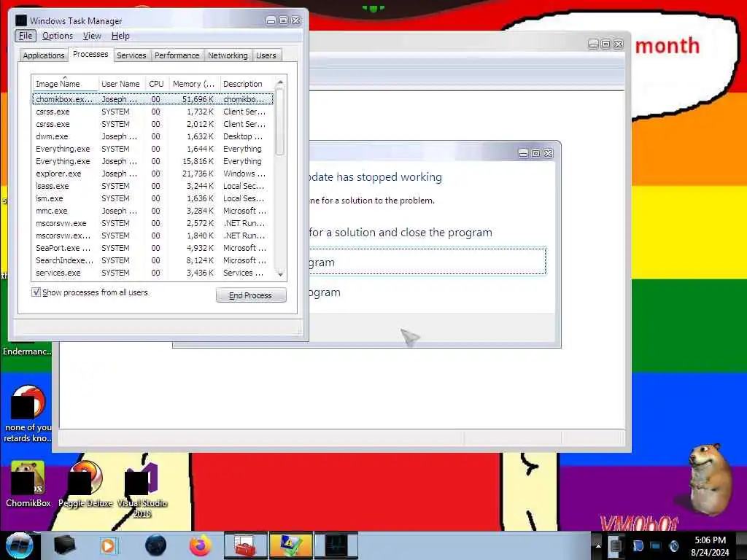Click the process list scroll down arrow
The height and width of the screenshot is (560, 747).
click(280, 274)
